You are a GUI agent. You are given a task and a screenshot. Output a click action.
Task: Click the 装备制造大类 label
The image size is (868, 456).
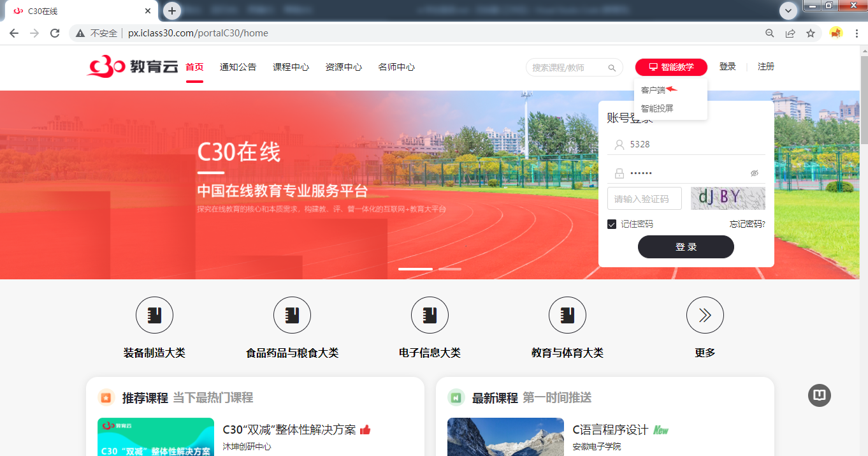(154, 353)
